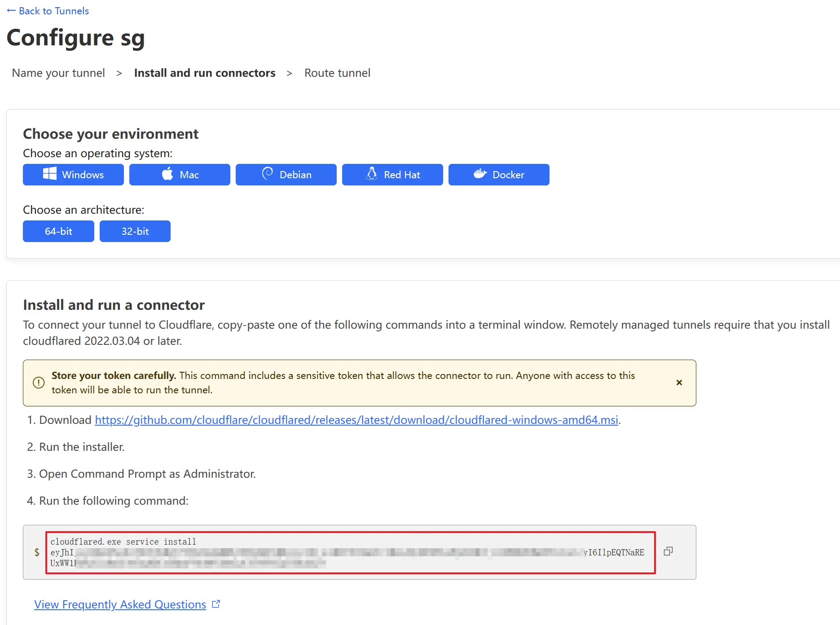Choose Mac as the operating system
840x625 pixels.
180,175
